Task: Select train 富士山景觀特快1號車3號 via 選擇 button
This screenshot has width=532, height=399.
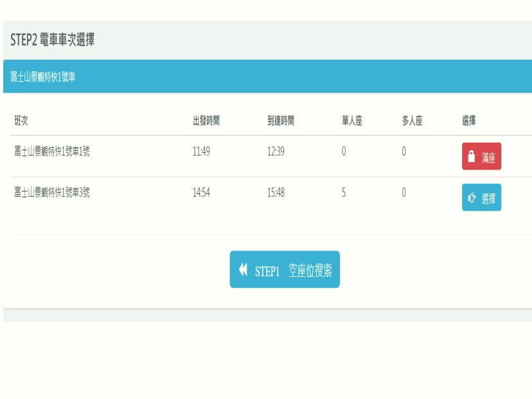Action: pos(481,198)
